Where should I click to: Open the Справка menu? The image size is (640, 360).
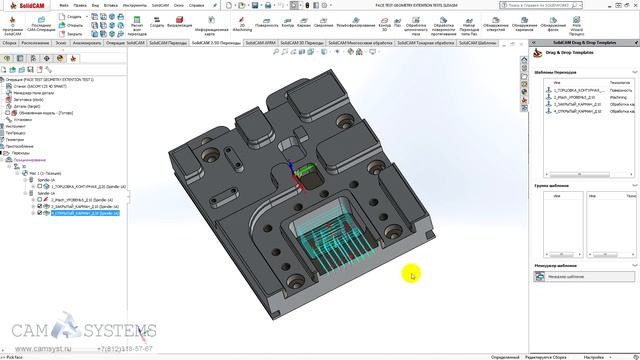pyautogui.click(x=197, y=5)
